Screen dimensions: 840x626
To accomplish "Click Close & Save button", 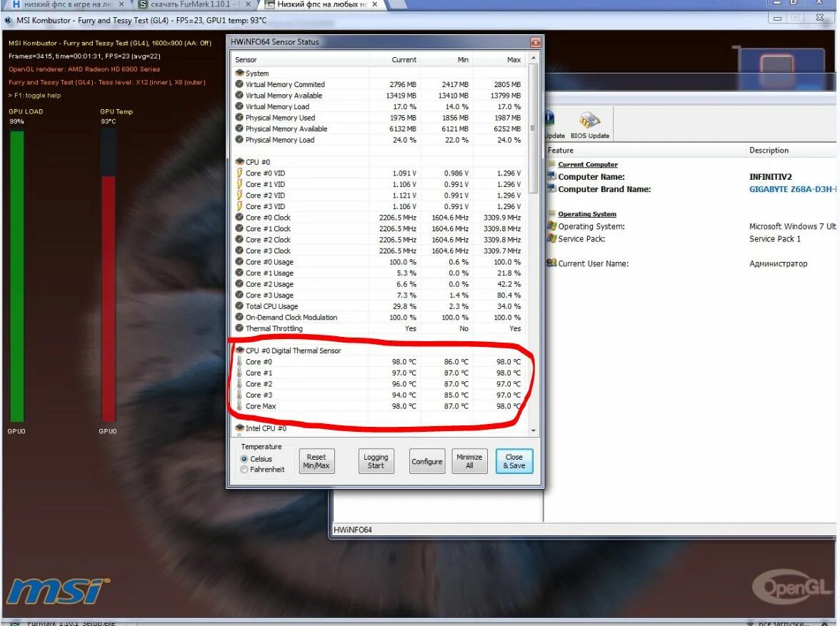I will point(514,461).
